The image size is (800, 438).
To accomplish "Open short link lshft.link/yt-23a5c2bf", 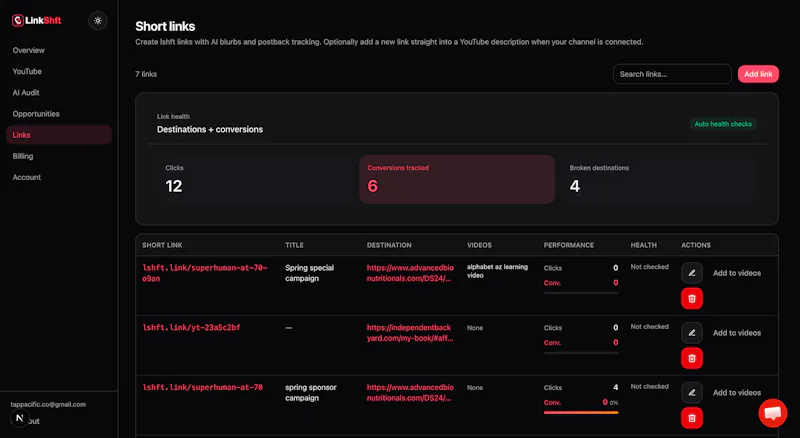I will tap(191, 327).
